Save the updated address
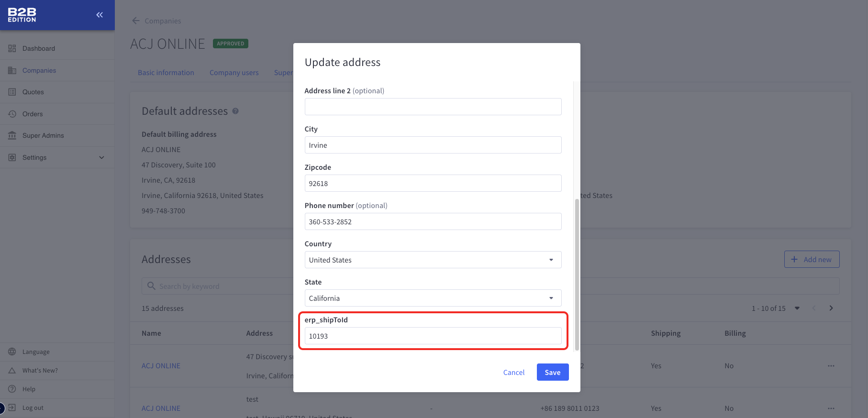 (552, 372)
